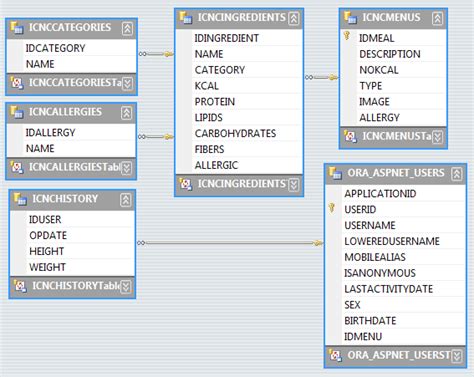
Task: Click the ICNCCATEGORIES table icon
Action: click(x=17, y=27)
